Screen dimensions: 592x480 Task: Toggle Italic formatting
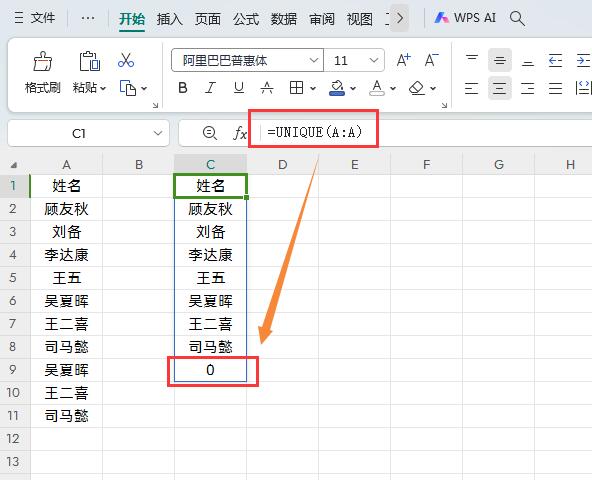click(x=210, y=88)
